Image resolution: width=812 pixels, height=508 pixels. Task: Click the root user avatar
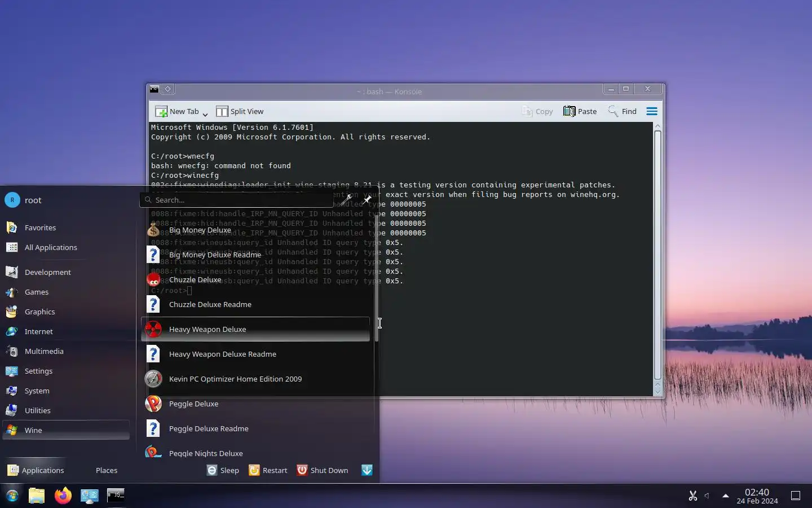tap(12, 200)
